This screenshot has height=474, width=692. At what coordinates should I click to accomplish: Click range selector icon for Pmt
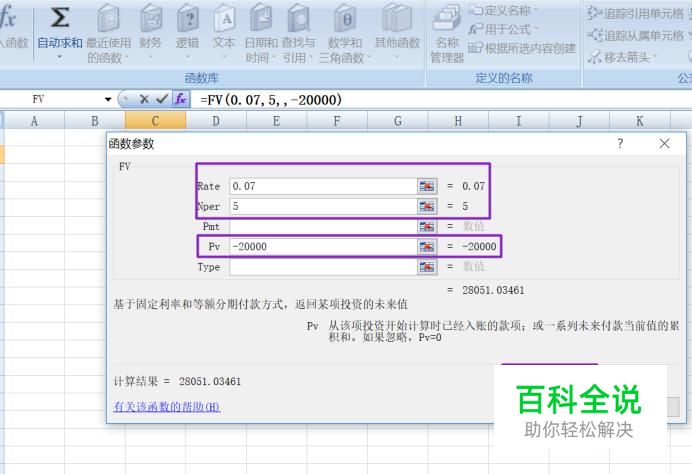(x=427, y=226)
